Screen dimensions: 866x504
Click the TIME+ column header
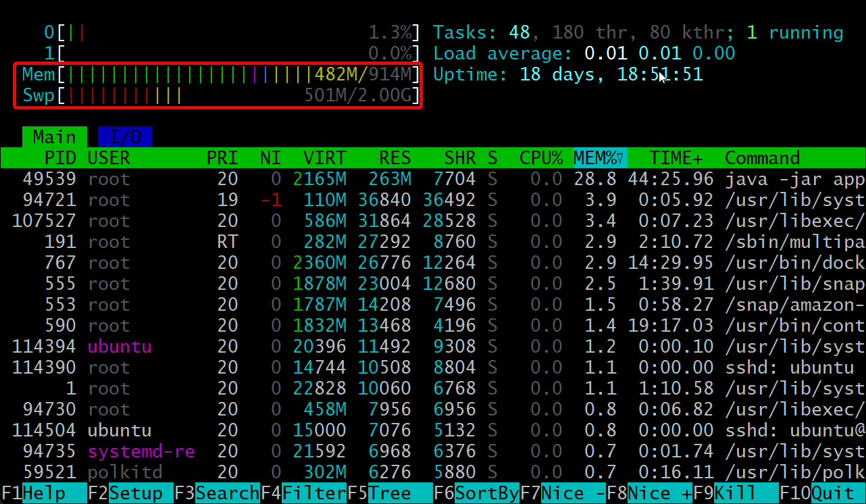click(x=676, y=158)
